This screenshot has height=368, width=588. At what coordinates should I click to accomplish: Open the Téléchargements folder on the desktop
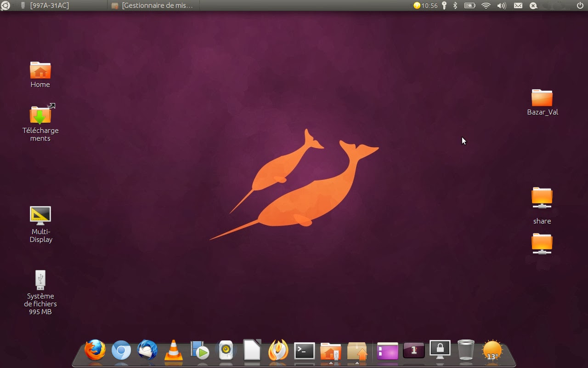[x=40, y=117]
